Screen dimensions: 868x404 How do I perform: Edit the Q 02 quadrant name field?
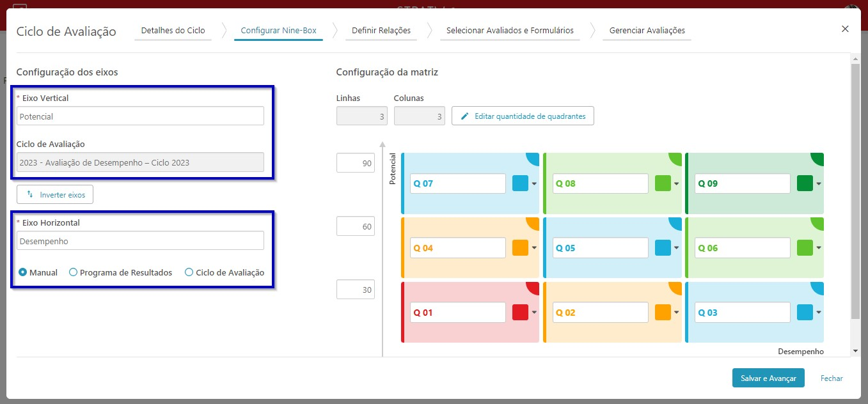coord(600,313)
